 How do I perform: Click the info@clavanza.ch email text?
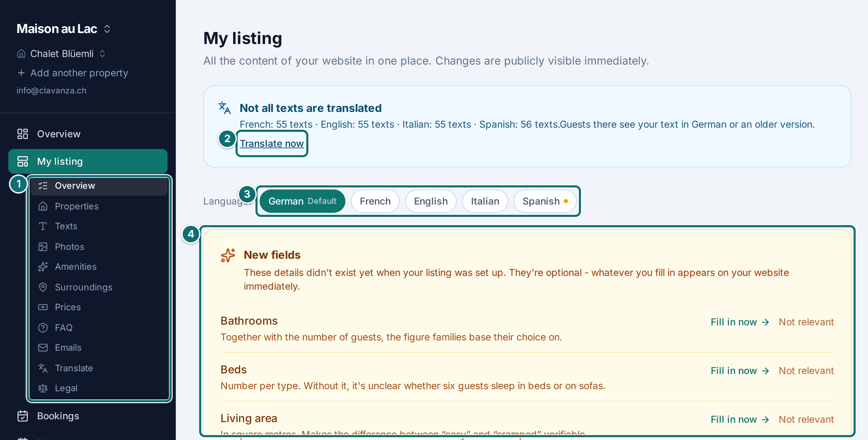click(51, 91)
